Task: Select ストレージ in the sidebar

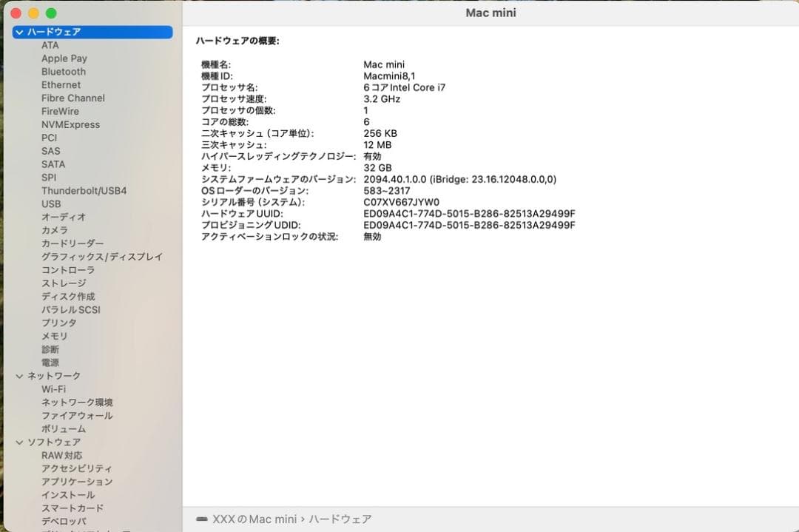Action: (64, 284)
